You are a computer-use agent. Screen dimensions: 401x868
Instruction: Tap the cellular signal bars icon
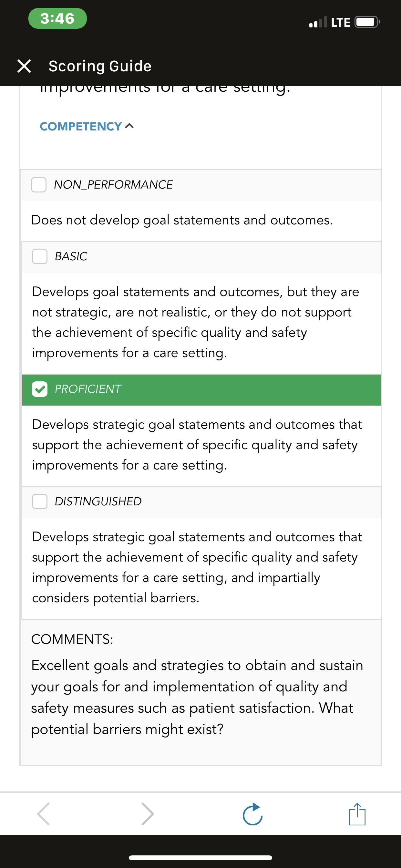coord(318,22)
